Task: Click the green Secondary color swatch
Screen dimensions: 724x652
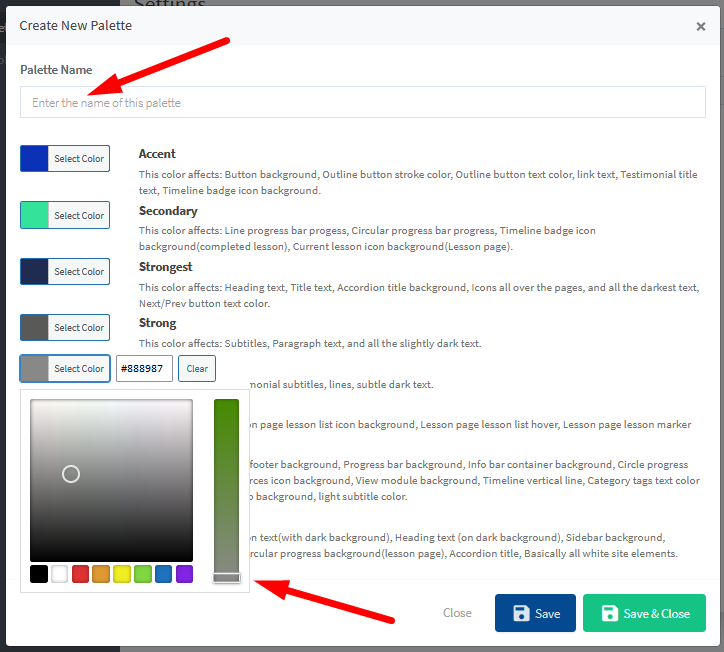Action: click(x=34, y=215)
